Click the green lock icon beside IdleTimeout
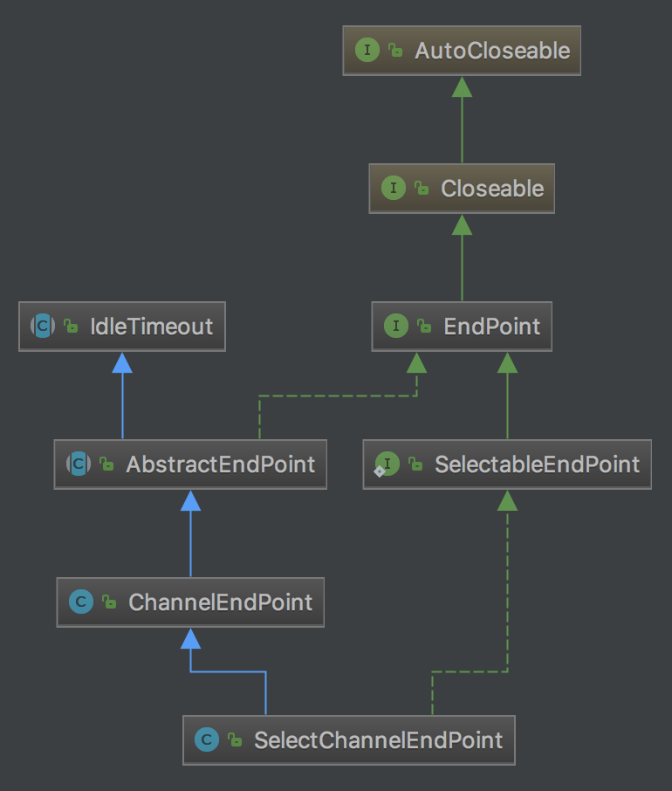 tap(71, 327)
